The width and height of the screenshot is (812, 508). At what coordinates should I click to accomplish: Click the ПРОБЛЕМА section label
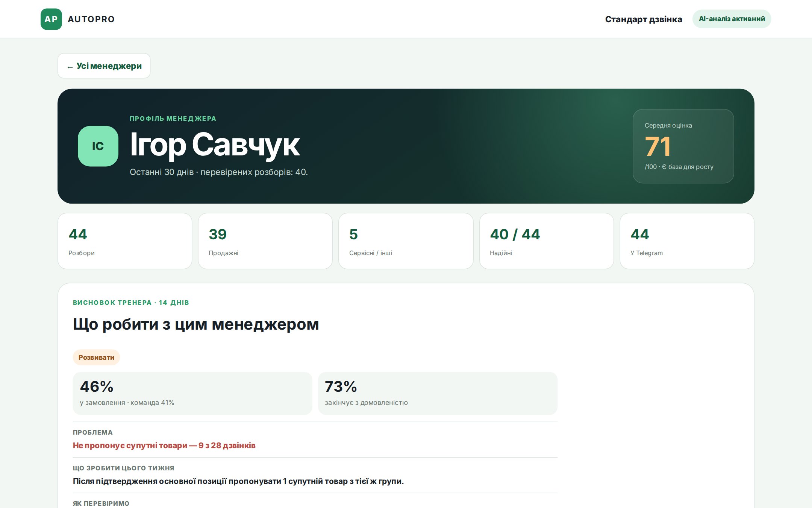tap(93, 432)
